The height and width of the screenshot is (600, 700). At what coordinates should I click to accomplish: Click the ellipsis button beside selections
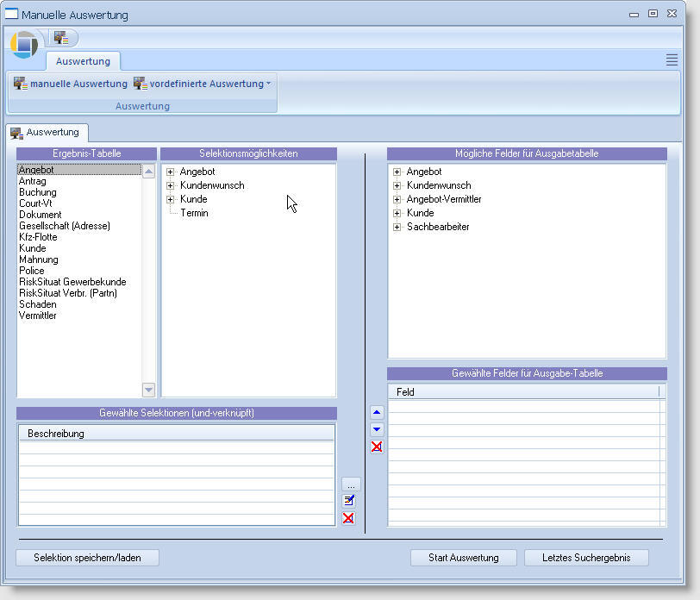(350, 484)
